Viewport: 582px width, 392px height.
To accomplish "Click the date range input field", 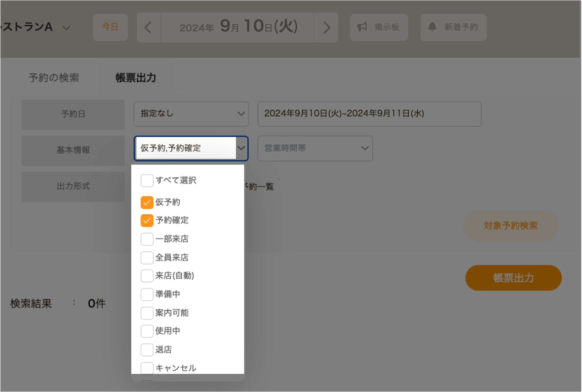I will pyautogui.click(x=370, y=114).
